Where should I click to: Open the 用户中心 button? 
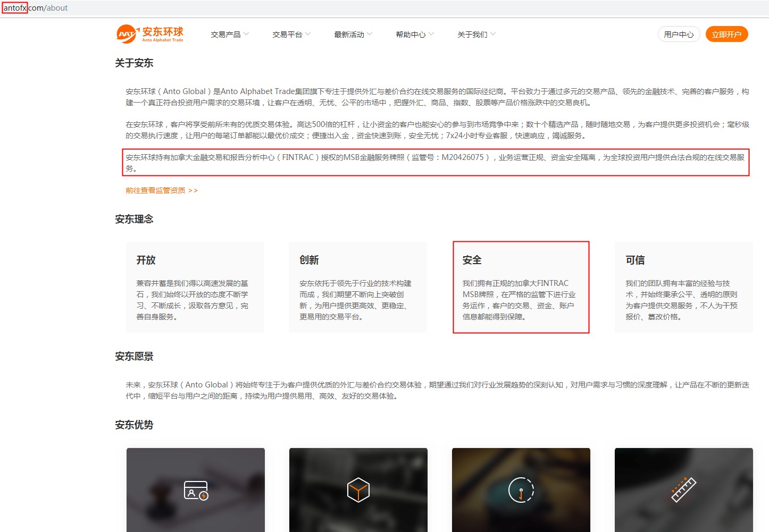pos(679,34)
